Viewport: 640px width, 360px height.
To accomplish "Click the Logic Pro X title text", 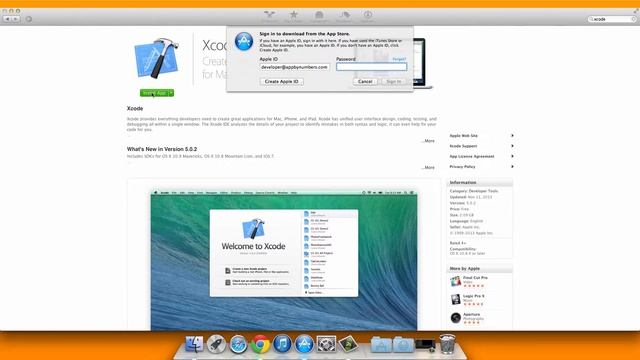I will click(474, 296).
